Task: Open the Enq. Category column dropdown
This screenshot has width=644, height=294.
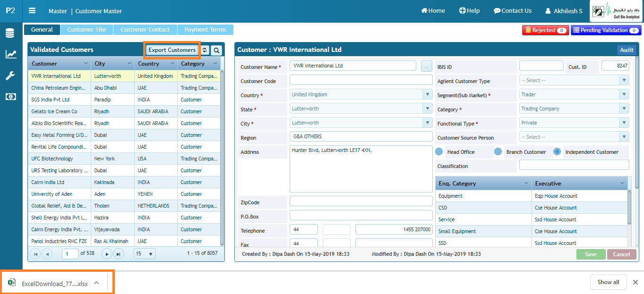Action: [526, 183]
